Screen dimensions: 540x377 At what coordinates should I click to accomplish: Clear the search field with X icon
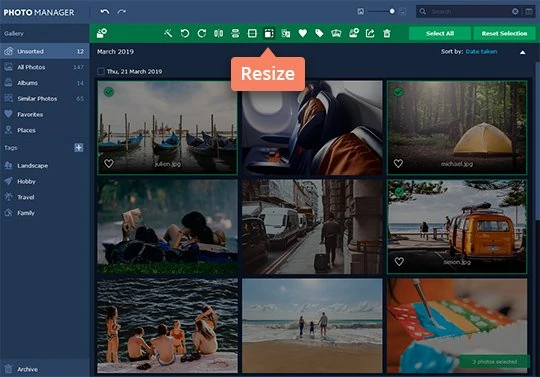515,11
